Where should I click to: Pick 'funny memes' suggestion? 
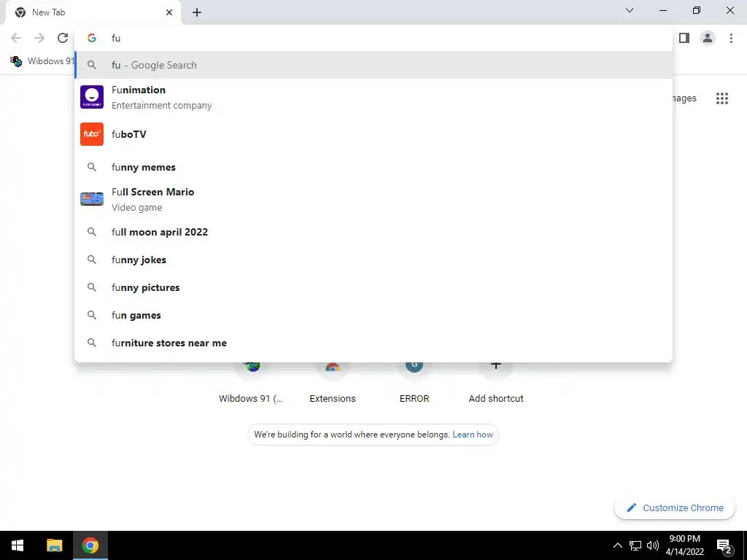[373, 167]
